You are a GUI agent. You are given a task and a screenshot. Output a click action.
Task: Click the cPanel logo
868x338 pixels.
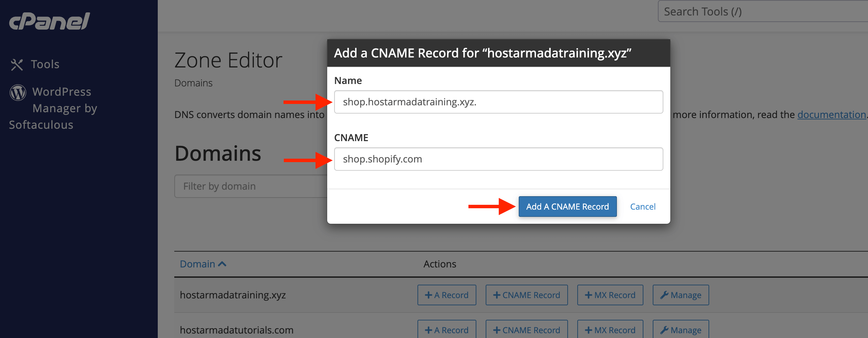[x=50, y=21]
